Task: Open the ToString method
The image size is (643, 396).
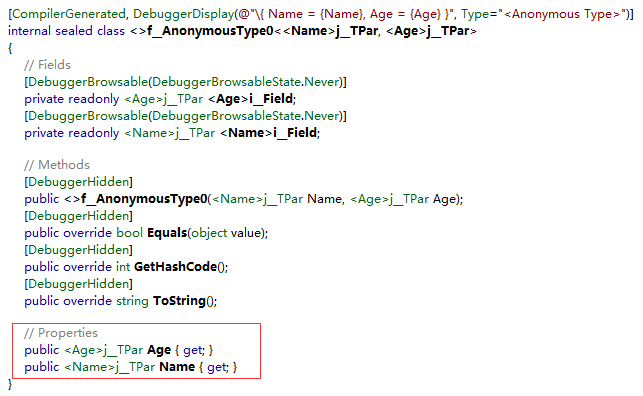Action: click(x=179, y=301)
